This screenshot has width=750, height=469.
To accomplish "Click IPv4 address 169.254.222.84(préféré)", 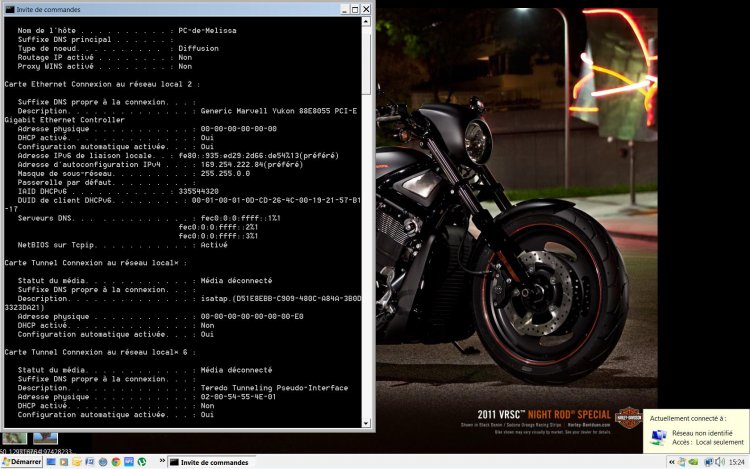I will click(252, 164).
